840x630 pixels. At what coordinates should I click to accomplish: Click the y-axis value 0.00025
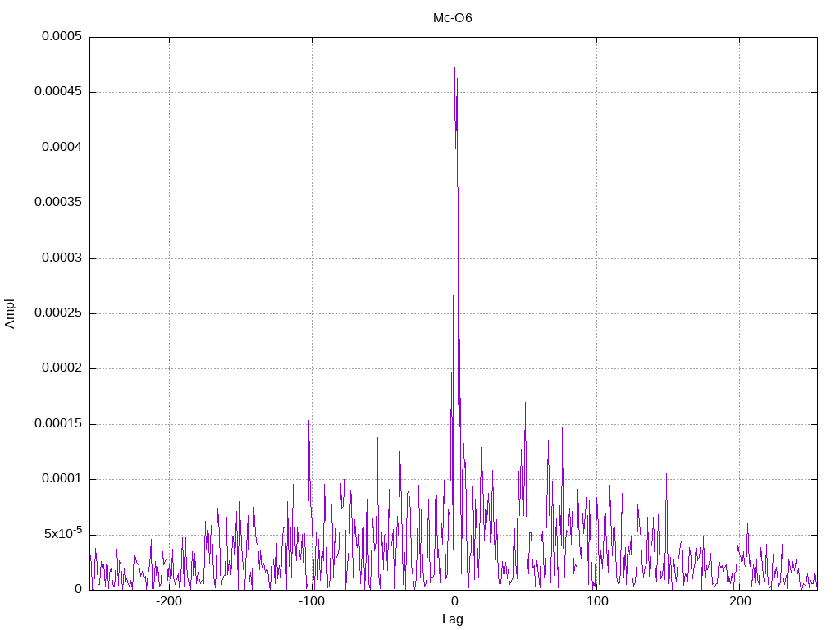point(58,313)
